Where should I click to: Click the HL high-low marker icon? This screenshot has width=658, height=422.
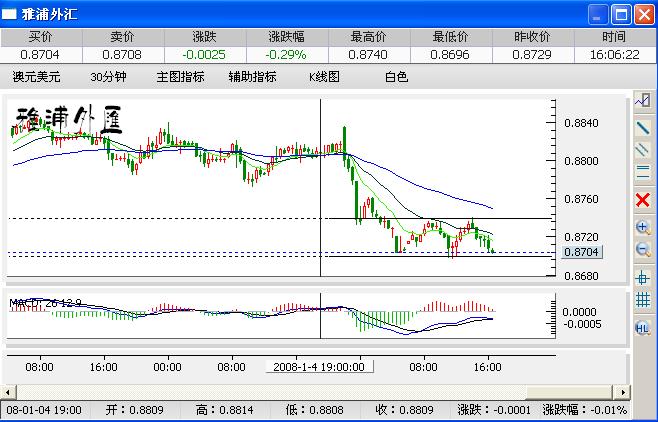pos(642,328)
